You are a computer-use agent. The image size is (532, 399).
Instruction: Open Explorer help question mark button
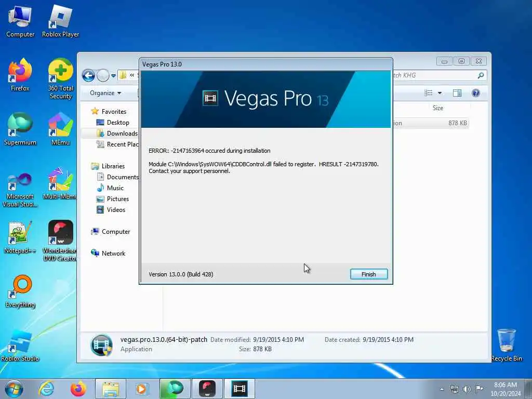pos(476,93)
